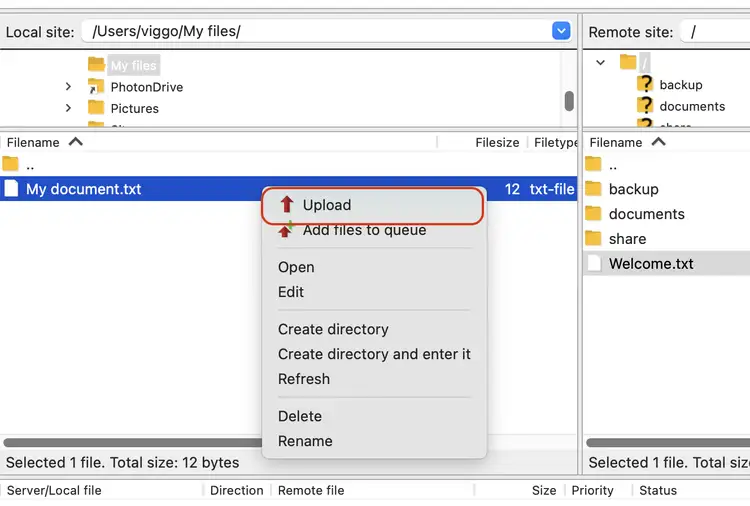This screenshot has width=750, height=506.
Task: Sort local list by Filesize
Action: [x=497, y=143]
